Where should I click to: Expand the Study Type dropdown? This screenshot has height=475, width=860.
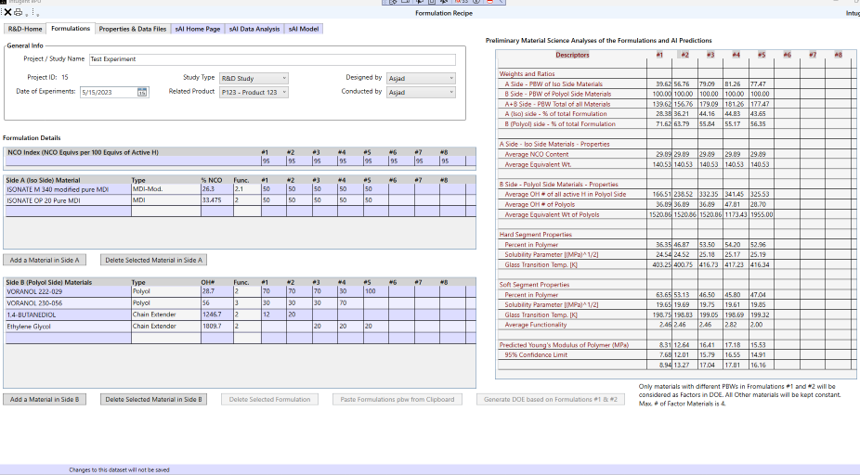[x=284, y=78]
